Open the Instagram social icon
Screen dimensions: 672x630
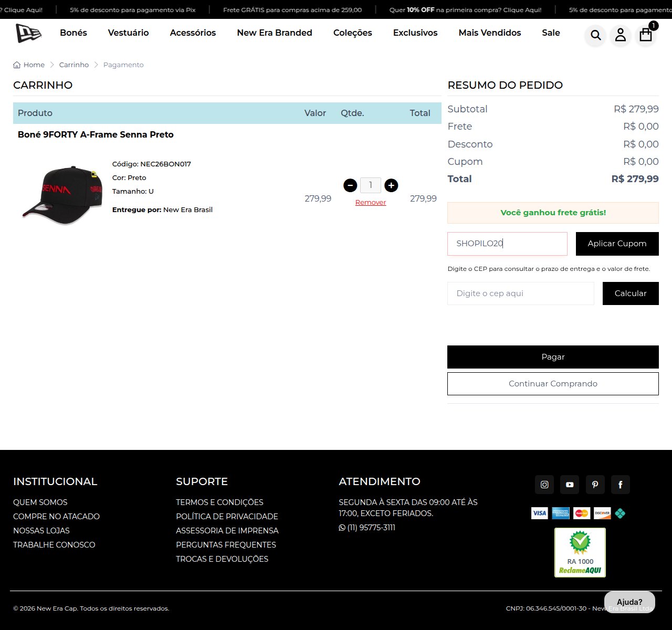point(544,485)
